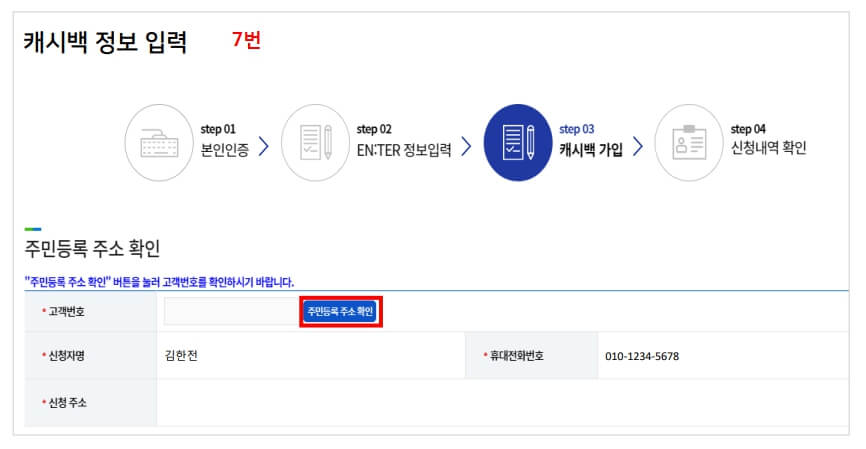Viewport: 866px width, 449px height.
Task: Select the 신청내역 확인 step label
Action: (x=769, y=148)
